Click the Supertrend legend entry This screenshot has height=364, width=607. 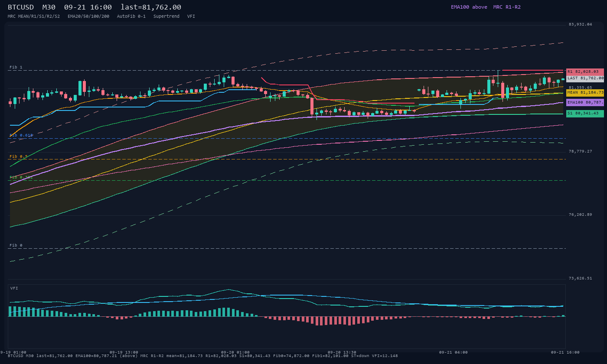tap(166, 16)
